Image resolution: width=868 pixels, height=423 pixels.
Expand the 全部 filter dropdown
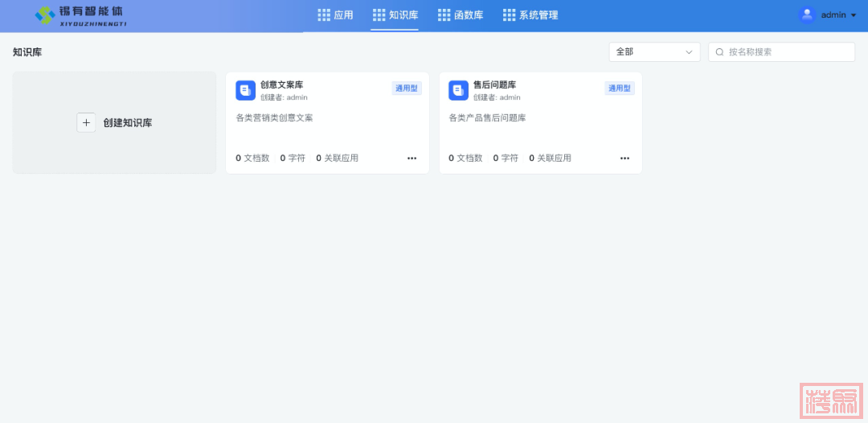[653, 52]
